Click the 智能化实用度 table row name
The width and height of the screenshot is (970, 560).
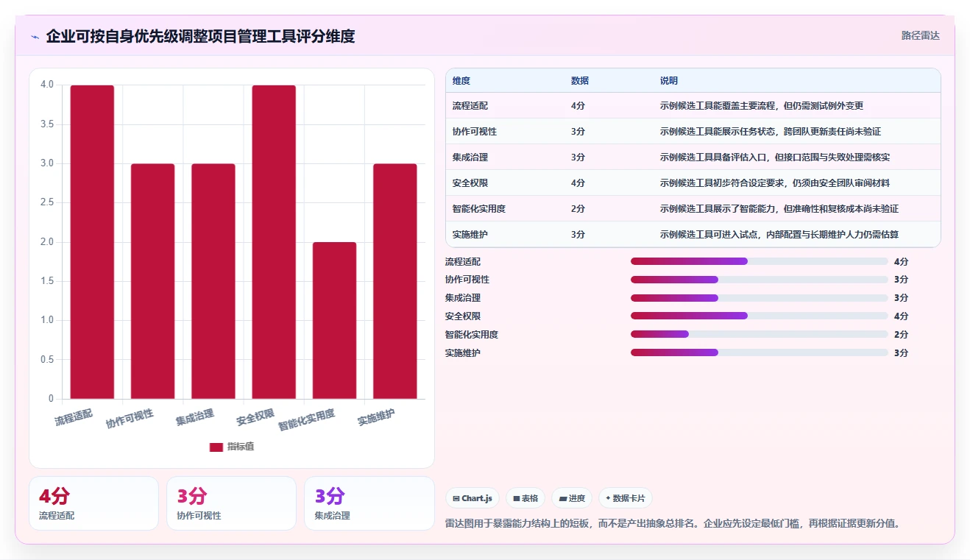pyautogui.click(x=479, y=209)
